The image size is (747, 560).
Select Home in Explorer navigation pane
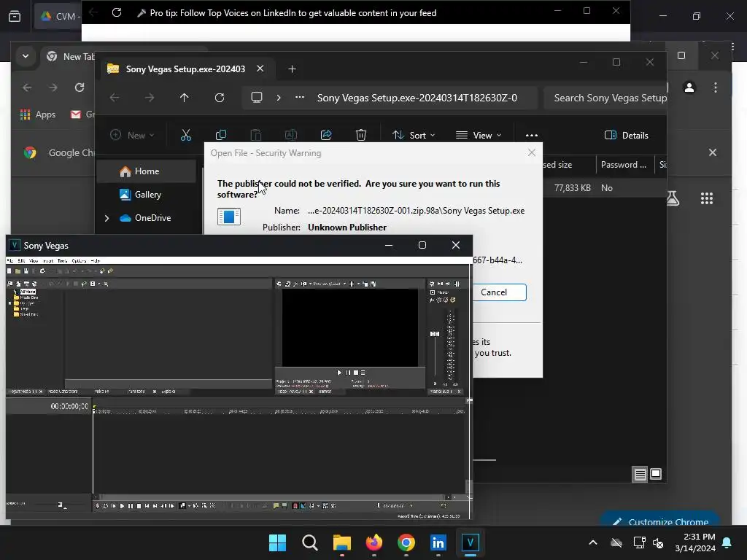[147, 171]
